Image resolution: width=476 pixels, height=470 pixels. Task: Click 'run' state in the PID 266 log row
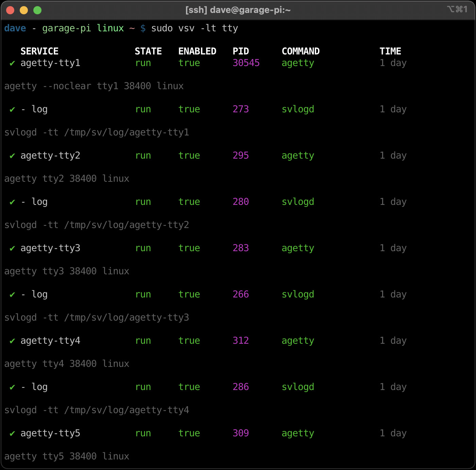(x=143, y=295)
